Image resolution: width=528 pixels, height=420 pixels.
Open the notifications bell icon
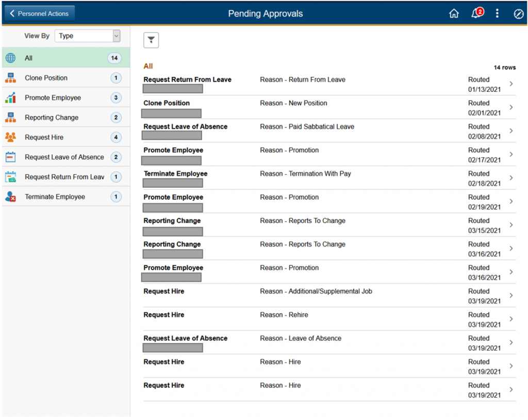click(x=476, y=13)
